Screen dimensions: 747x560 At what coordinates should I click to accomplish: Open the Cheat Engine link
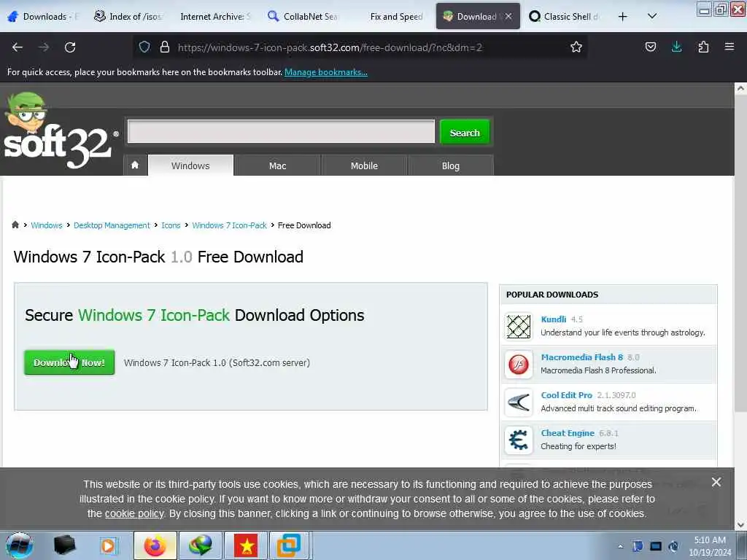tap(568, 433)
